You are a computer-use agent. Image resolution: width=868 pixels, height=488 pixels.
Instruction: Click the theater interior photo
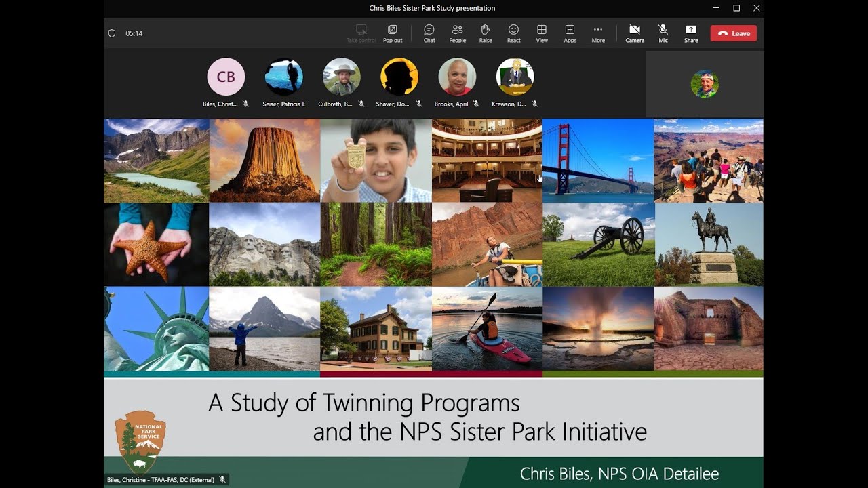coord(487,161)
